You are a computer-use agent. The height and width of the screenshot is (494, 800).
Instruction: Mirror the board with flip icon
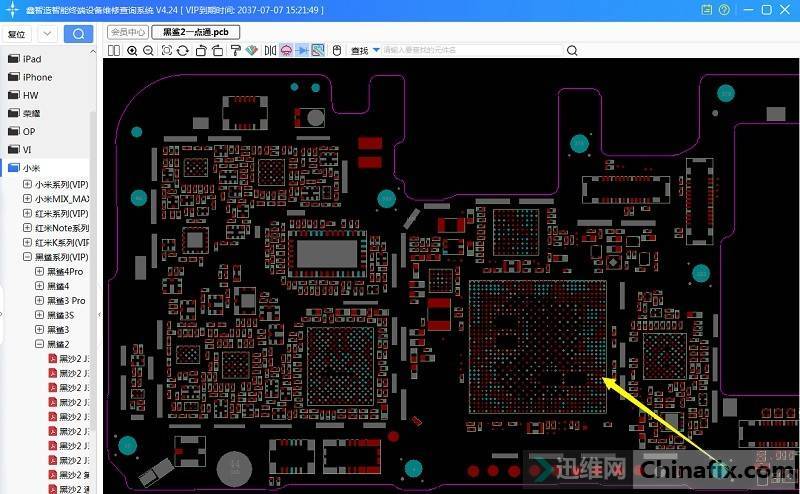(270, 51)
